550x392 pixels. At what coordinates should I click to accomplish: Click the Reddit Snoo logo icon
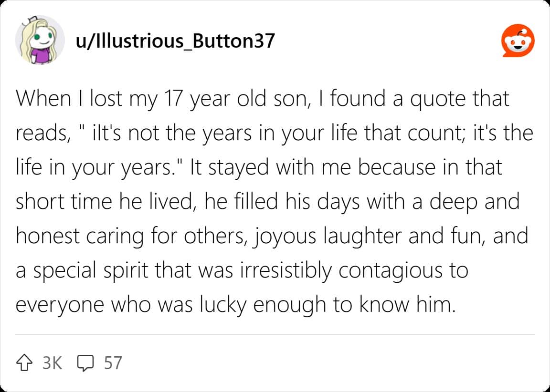pos(518,41)
